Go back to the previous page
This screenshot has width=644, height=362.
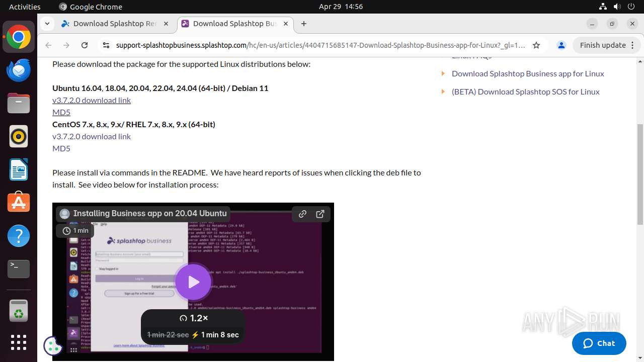pyautogui.click(x=48, y=45)
